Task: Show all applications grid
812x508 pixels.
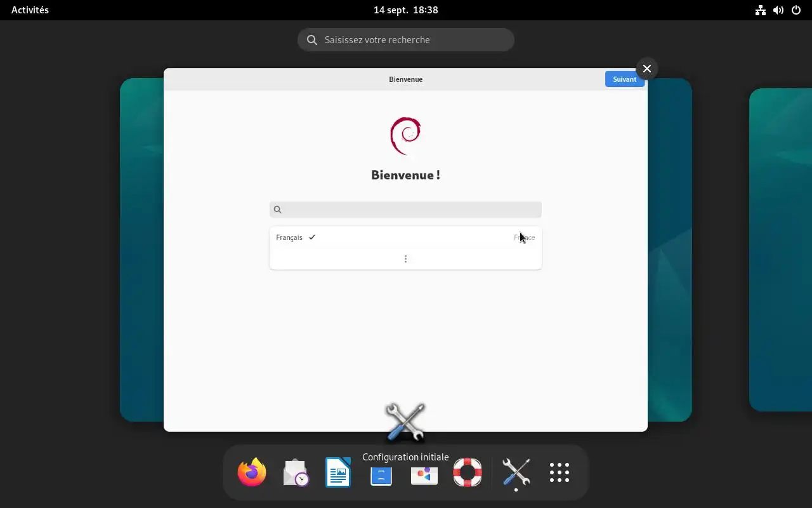Action: pyautogui.click(x=560, y=472)
